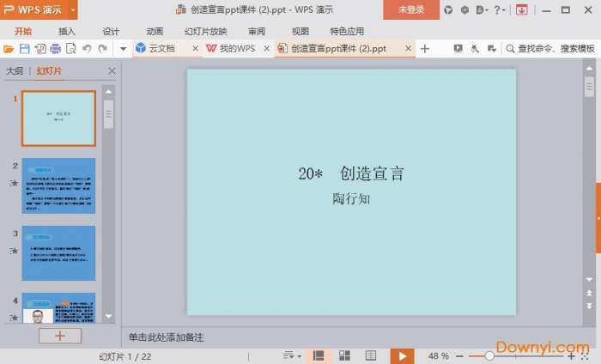Expand the quick access toolbar dropdown arrow
This screenshot has height=364, width=601.
[x=123, y=49]
